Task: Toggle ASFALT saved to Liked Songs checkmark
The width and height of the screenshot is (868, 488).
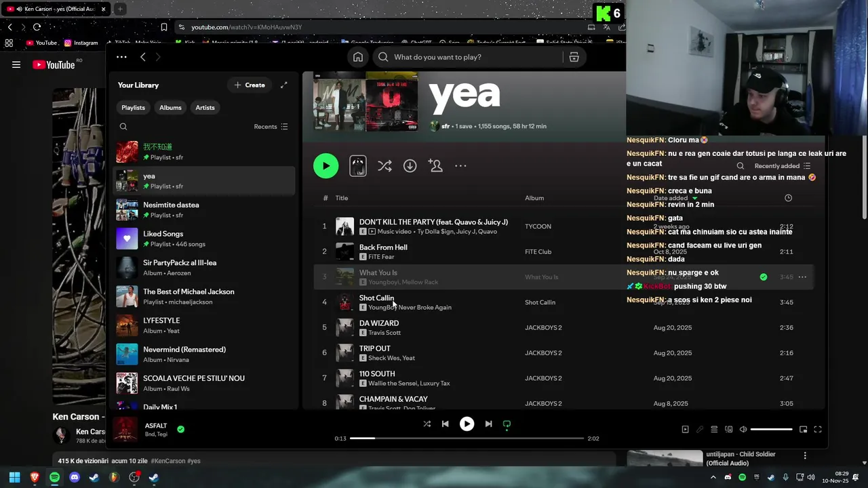Action: coord(180,429)
